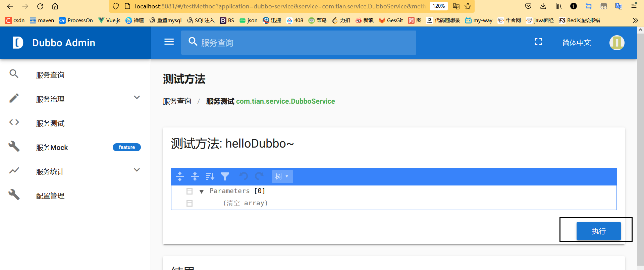Open 服务统计 in the sidebar
644x270 pixels.
point(75,171)
